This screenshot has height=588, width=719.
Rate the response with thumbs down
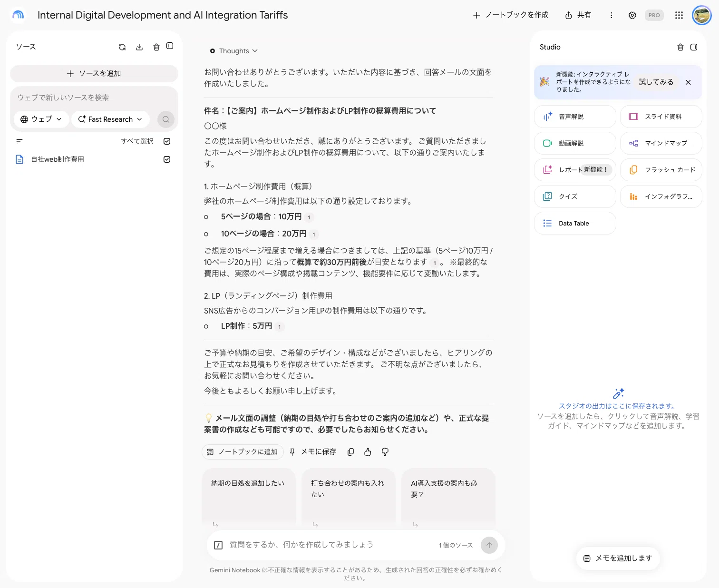coord(385,452)
